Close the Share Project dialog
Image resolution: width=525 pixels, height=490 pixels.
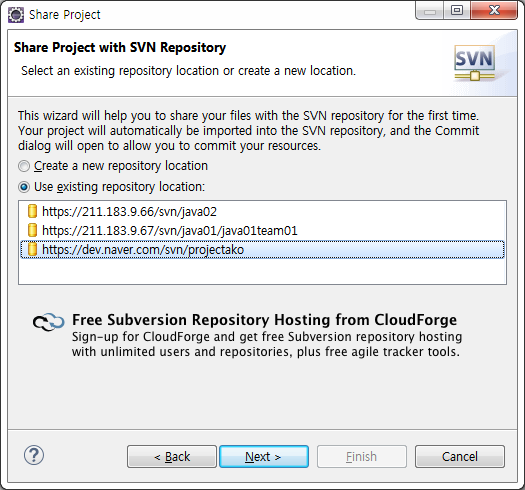494,10
